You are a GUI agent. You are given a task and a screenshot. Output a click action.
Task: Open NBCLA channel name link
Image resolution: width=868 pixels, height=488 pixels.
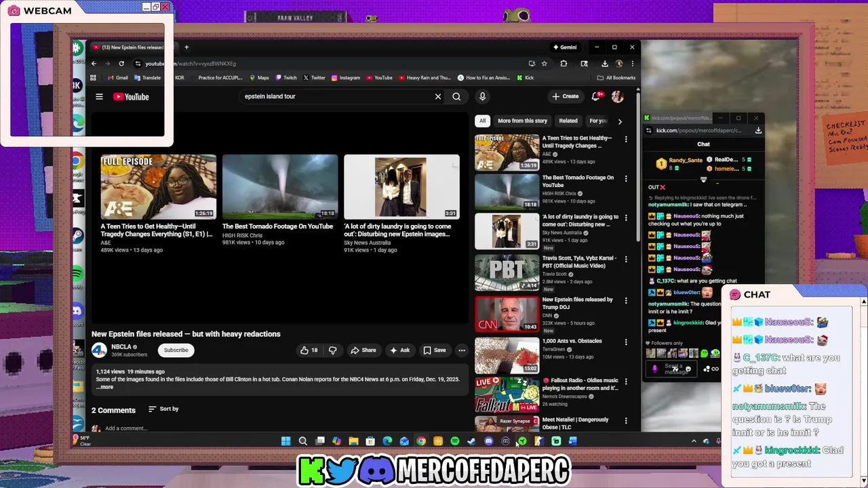pos(121,347)
